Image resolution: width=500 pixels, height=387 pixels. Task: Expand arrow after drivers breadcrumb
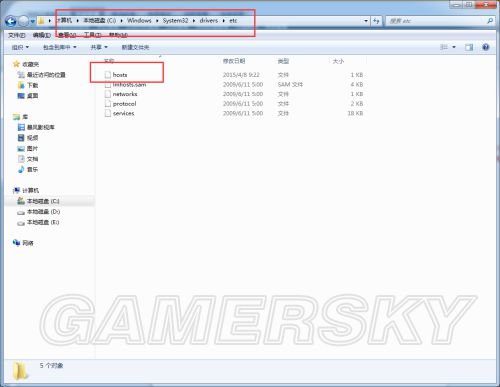point(224,21)
